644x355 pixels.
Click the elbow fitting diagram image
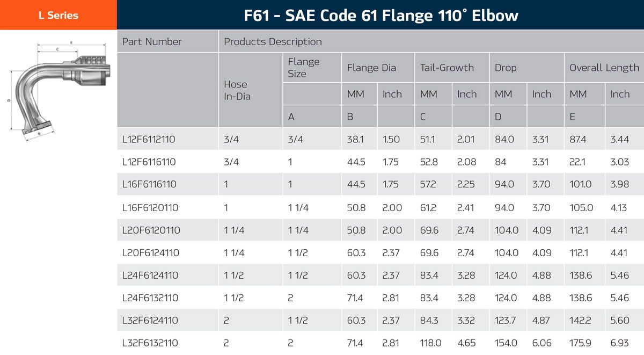pyautogui.click(x=58, y=90)
